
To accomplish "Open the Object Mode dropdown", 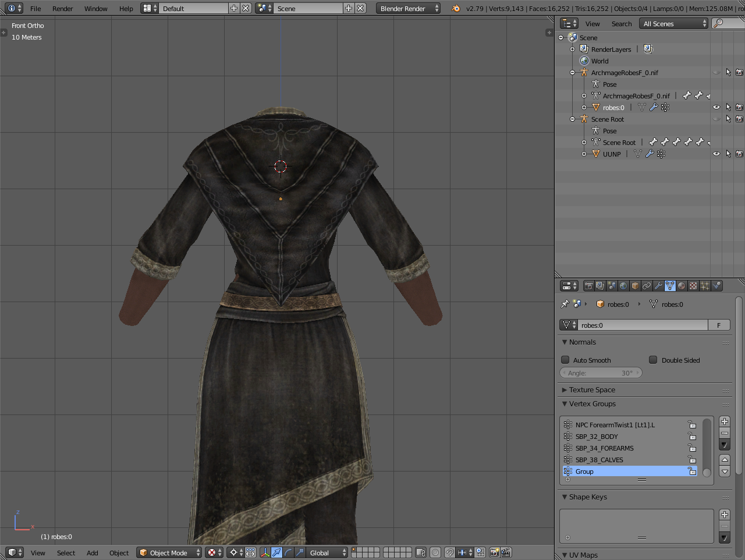I will (169, 552).
